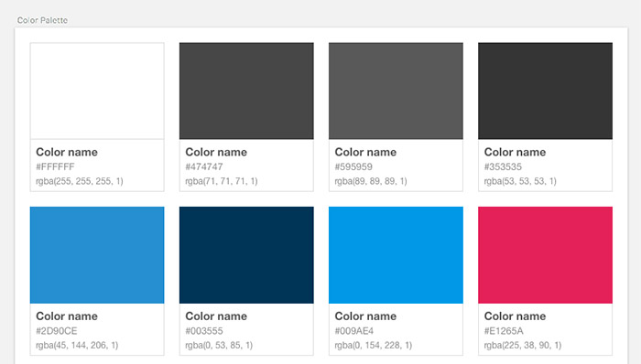Click the rgba(45, 144, 206, 1) value
This screenshot has height=364, width=641.
77,345
